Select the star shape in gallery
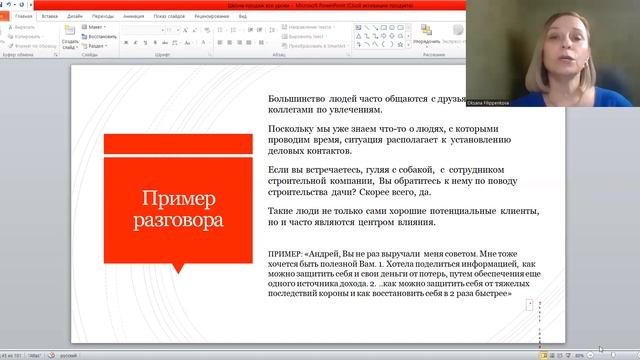This screenshot has height=360, width=640. coord(400,44)
